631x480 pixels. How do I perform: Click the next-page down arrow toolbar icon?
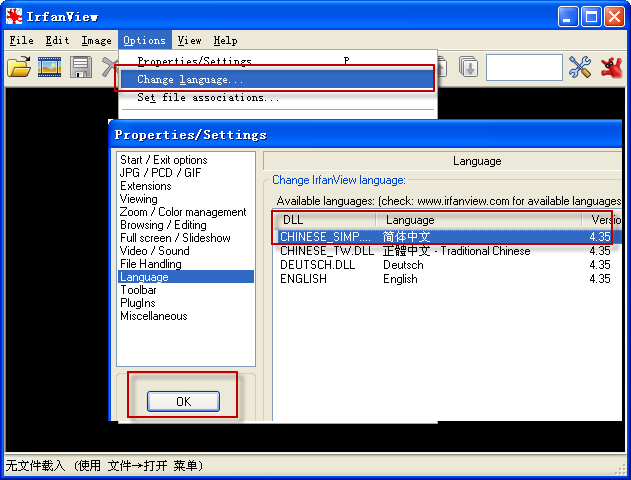468,67
